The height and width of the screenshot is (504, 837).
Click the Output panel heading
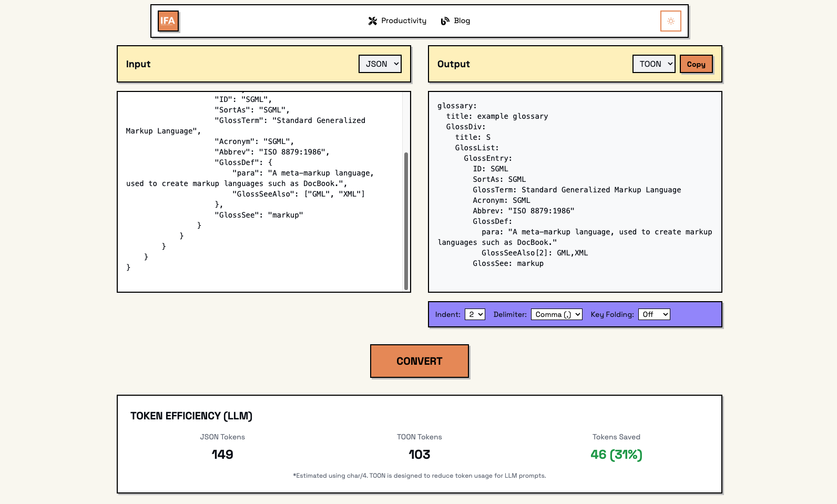click(454, 64)
